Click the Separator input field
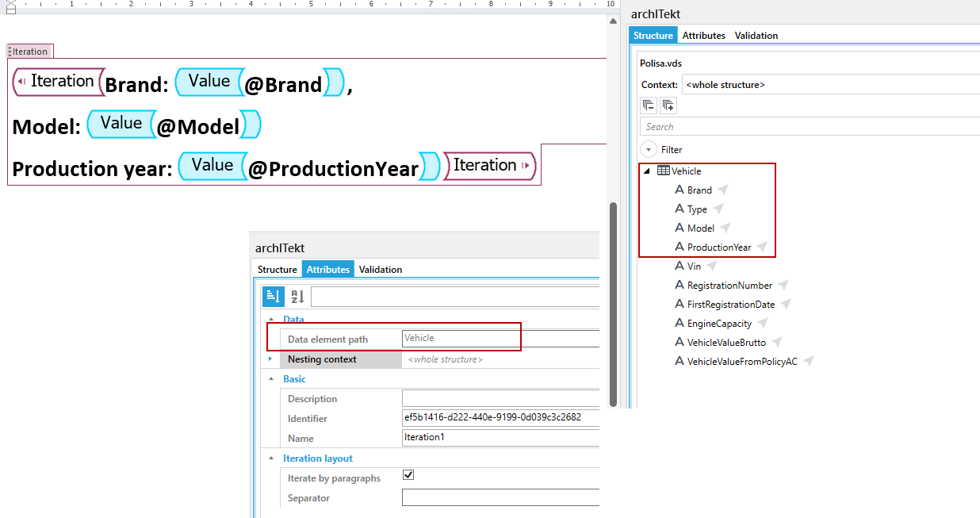Screen dimensions: 980x518 pos(500,497)
